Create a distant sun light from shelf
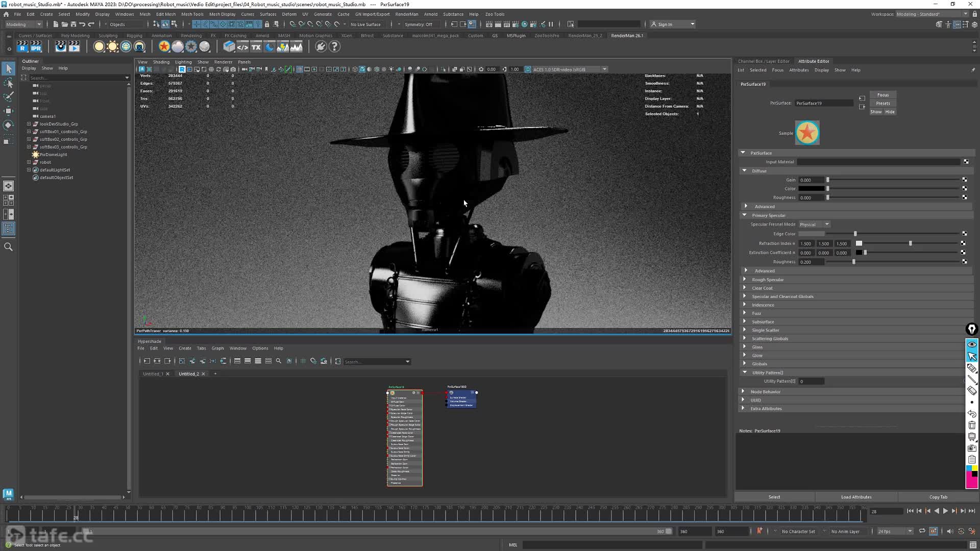Image resolution: width=980 pixels, height=551 pixels. [x=112, y=47]
